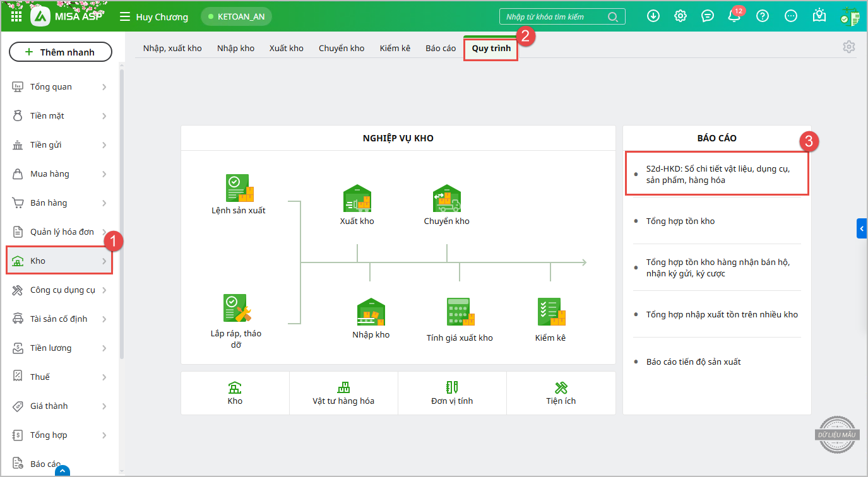The height and width of the screenshot is (477, 868).
Task: Switch to the Kiểm kê tab
Action: 395,48
